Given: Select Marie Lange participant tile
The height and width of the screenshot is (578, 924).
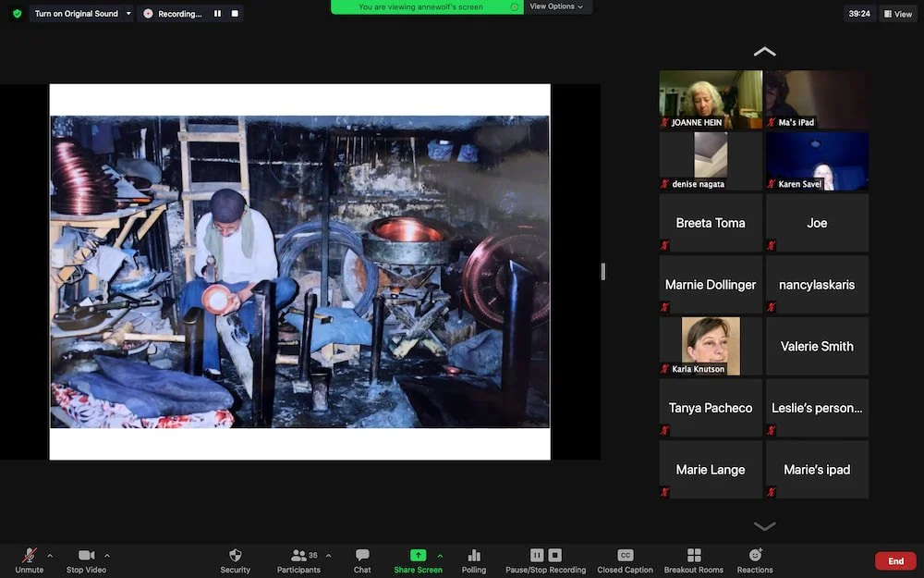Looking at the screenshot, I should pyautogui.click(x=711, y=470).
